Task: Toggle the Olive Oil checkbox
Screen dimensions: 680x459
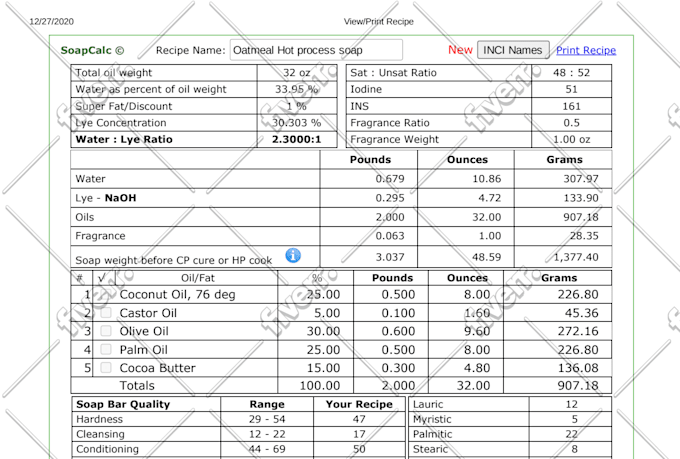Action: pos(106,331)
